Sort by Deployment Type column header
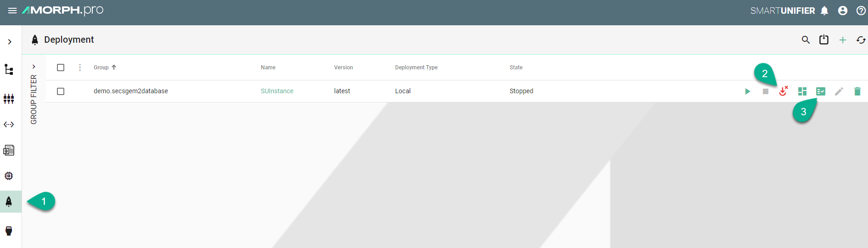 [x=416, y=68]
